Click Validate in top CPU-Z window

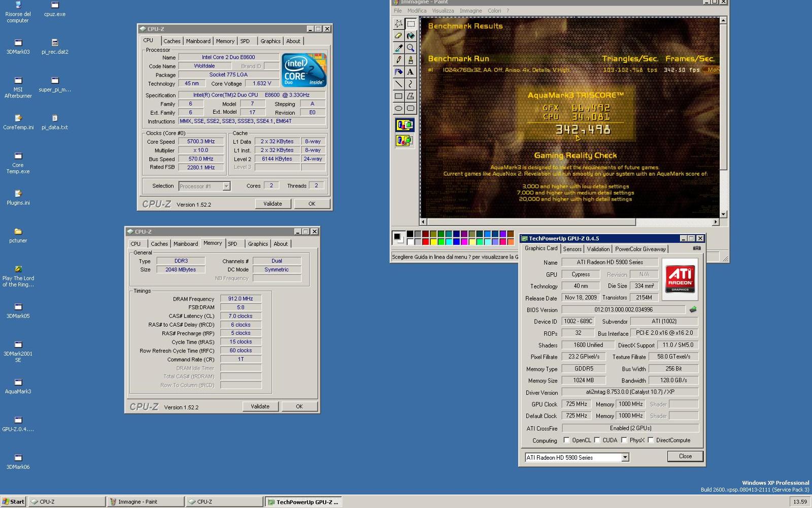pos(273,204)
